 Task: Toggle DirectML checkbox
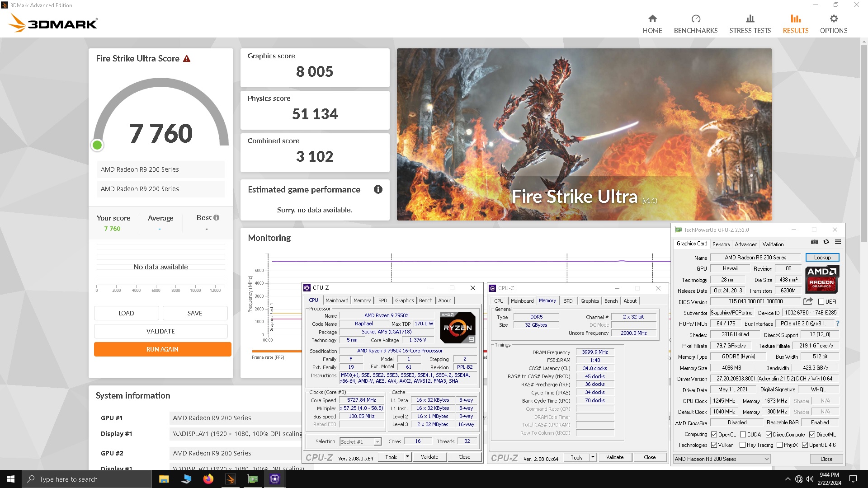pyautogui.click(x=812, y=435)
